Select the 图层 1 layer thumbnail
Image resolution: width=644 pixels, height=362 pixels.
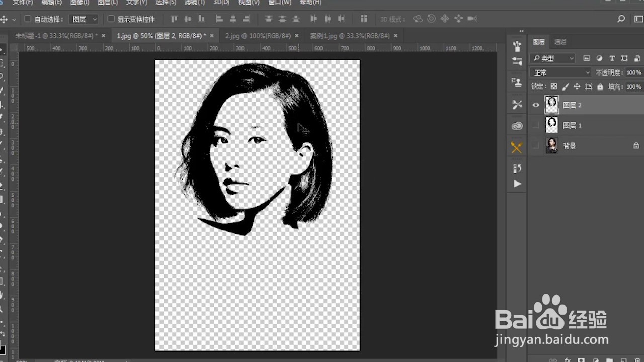click(x=552, y=125)
